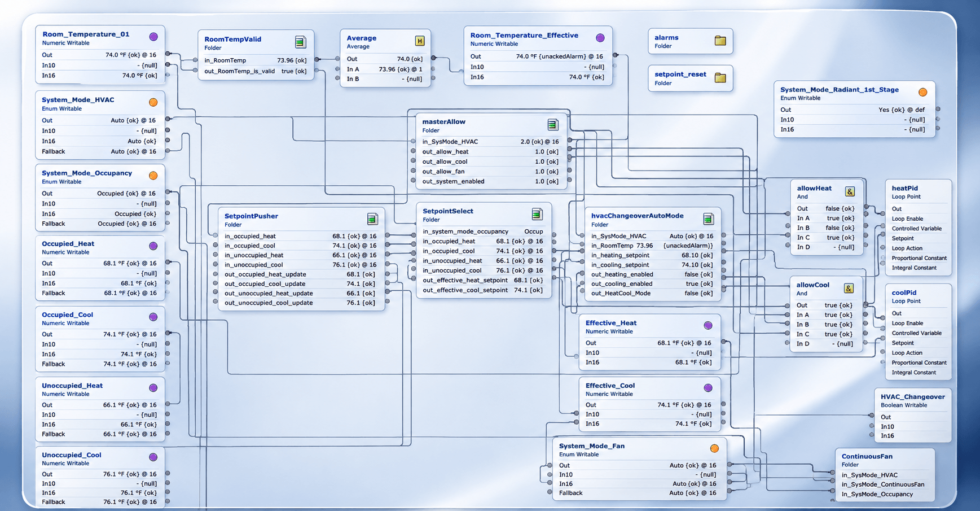Image resolution: width=980 pixels, height=511 pixels.
Task: Click the purple point icon on Room_Temperature_01
Action: 153,37
